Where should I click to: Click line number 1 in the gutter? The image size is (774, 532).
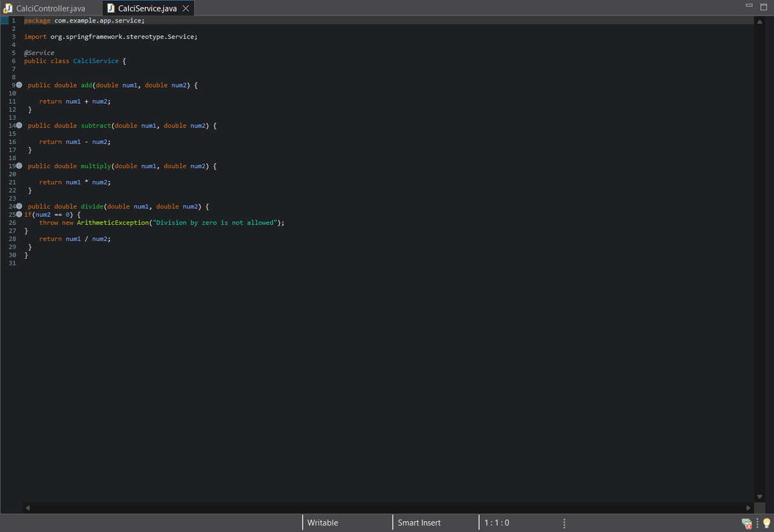click(x=13, y=21)
